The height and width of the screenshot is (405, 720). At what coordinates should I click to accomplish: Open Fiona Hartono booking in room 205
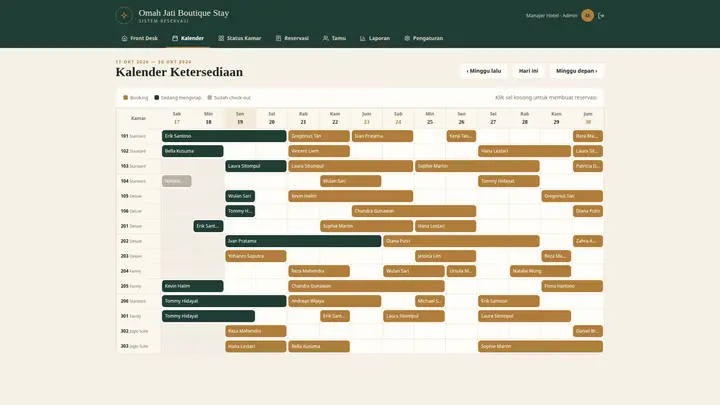[572, 286]
